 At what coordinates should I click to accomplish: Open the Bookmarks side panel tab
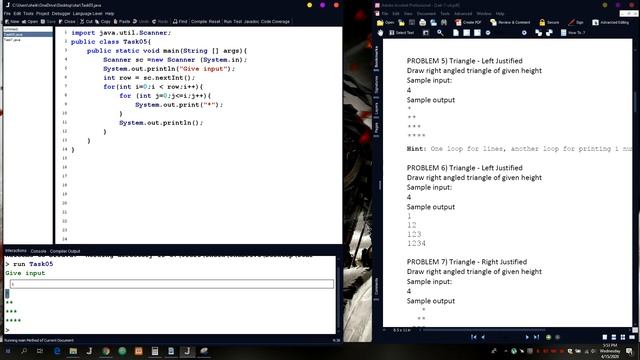click(377, 57)
